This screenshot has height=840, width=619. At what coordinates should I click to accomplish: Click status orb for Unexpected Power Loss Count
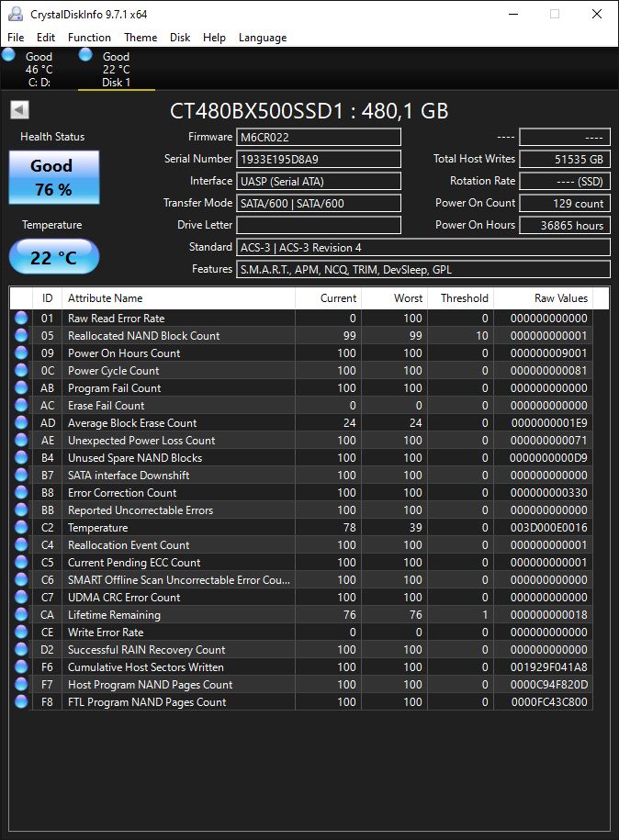pyautogui.click(x=21, y=441)
